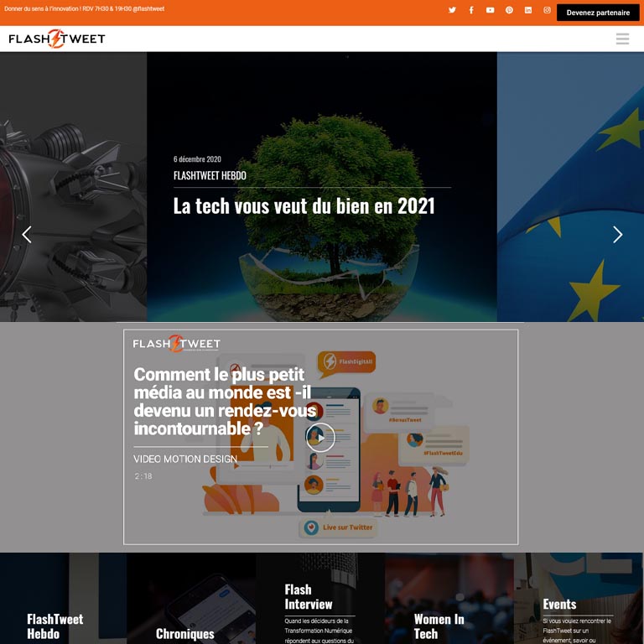Open the FlashTweet Hebdo category tile

point(63,598)
